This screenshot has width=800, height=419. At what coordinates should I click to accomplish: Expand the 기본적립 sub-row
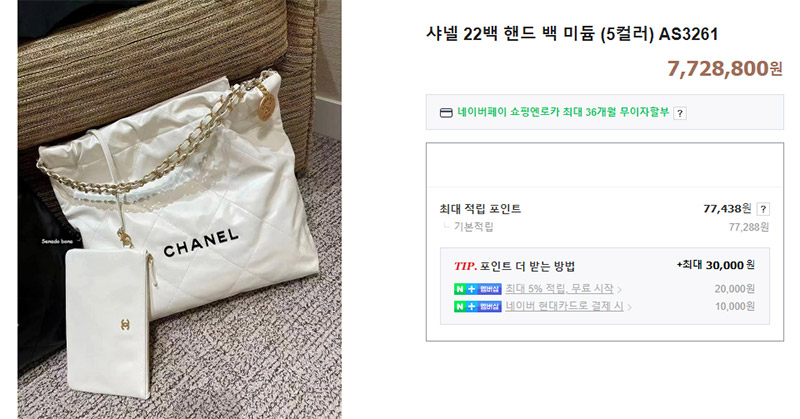(x=468, y=227)
